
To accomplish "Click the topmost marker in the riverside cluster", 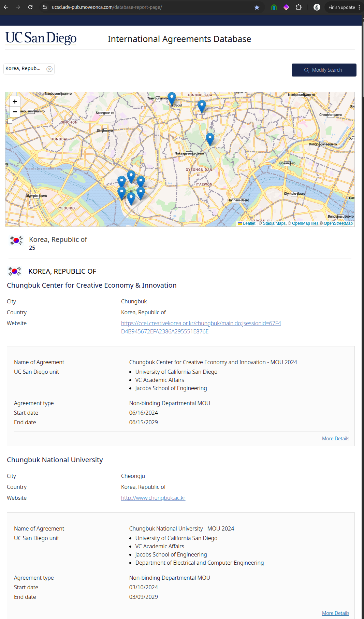I will [x=131, y=177].
